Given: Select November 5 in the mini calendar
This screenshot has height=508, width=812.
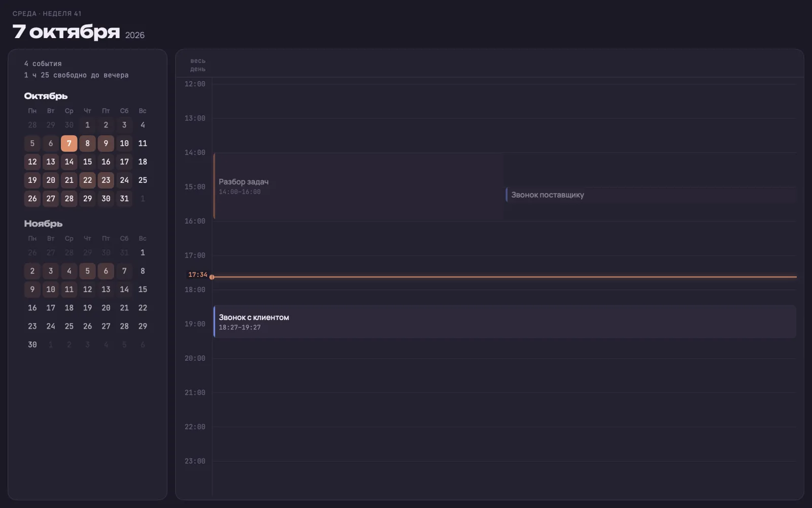Looking at the screenshot, I should [x=87, y=271].
